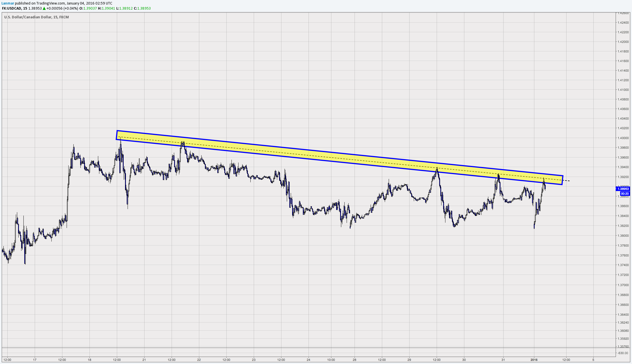This screenshot has height=364, width=632.
Task: Click the 28 date label on time axis
Action: pos(355,360)
